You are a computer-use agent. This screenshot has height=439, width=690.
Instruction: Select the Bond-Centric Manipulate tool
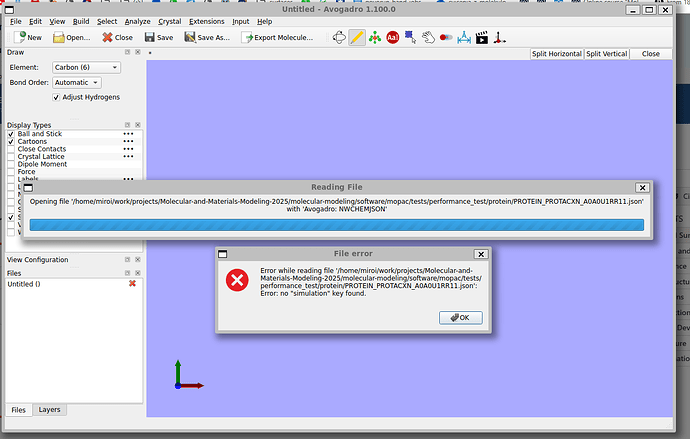(x=446, y=38)
